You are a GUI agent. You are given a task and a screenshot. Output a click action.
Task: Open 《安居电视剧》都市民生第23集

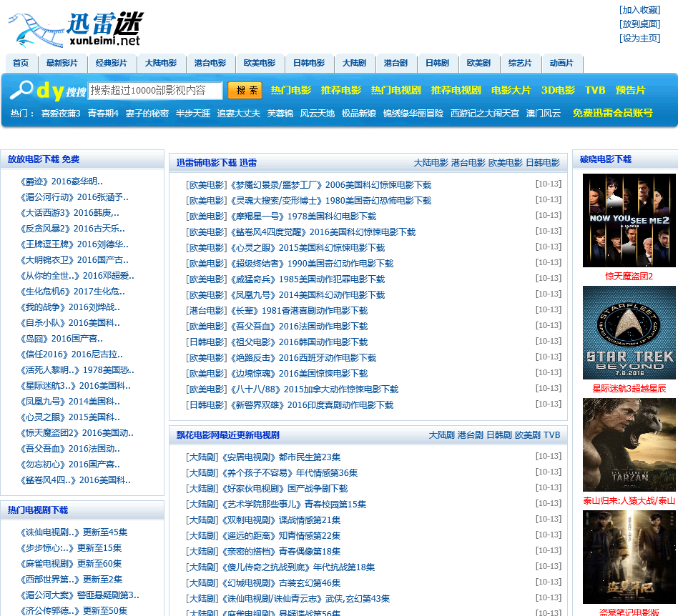point(281,457)
